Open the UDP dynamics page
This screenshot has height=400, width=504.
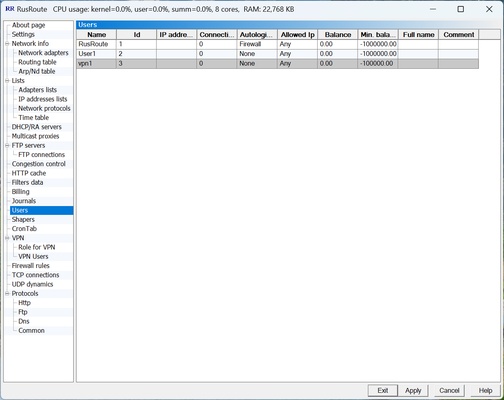point(32,284)
